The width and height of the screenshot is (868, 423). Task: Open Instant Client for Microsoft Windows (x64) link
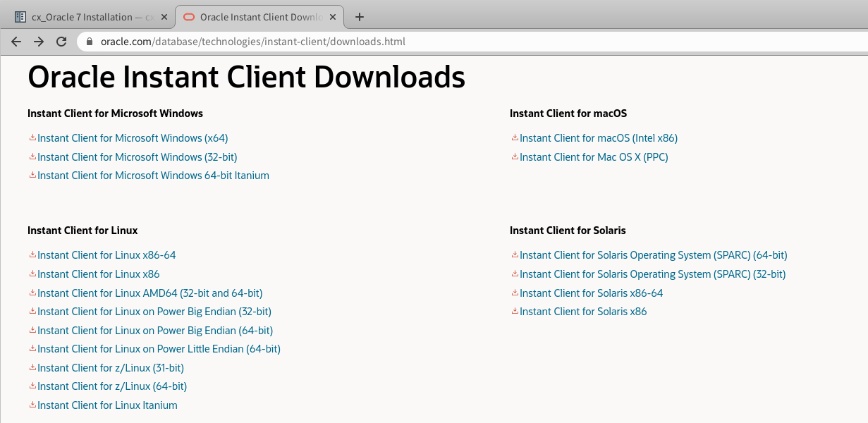[133, 138]
